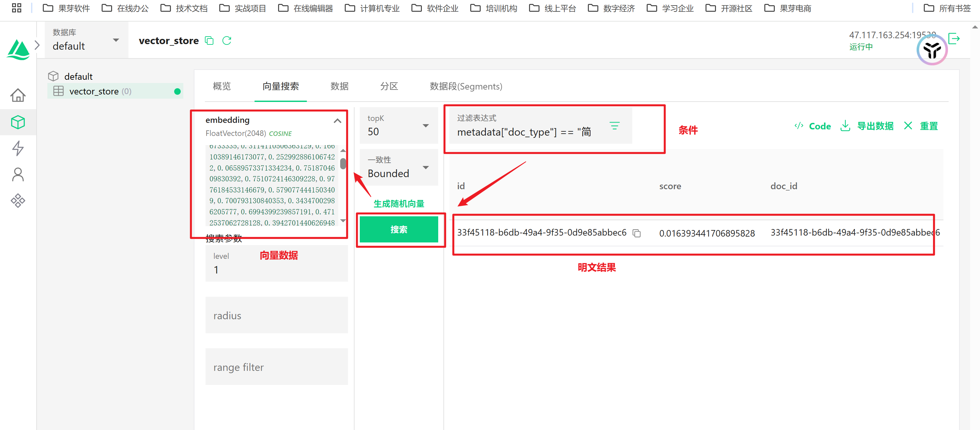Click the logout icon at top right
This screenshot has height=430, width=980.
pyautogui.click(x=954, y=39)
